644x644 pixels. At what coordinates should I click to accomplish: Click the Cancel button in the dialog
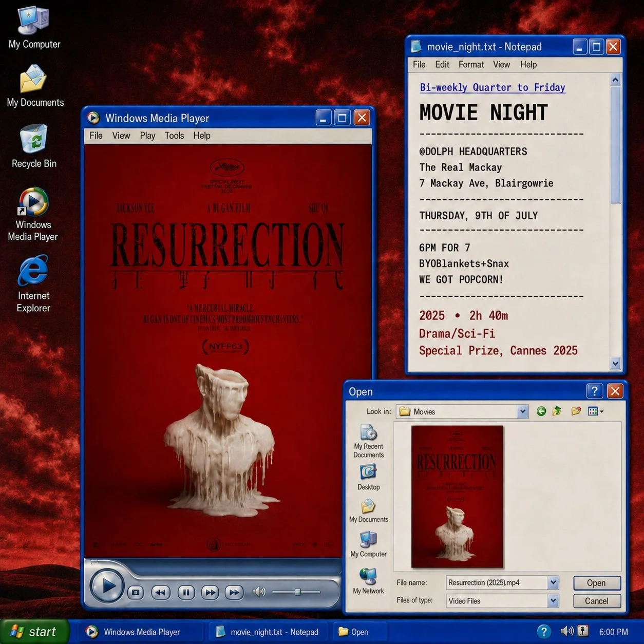pos(597,601)
